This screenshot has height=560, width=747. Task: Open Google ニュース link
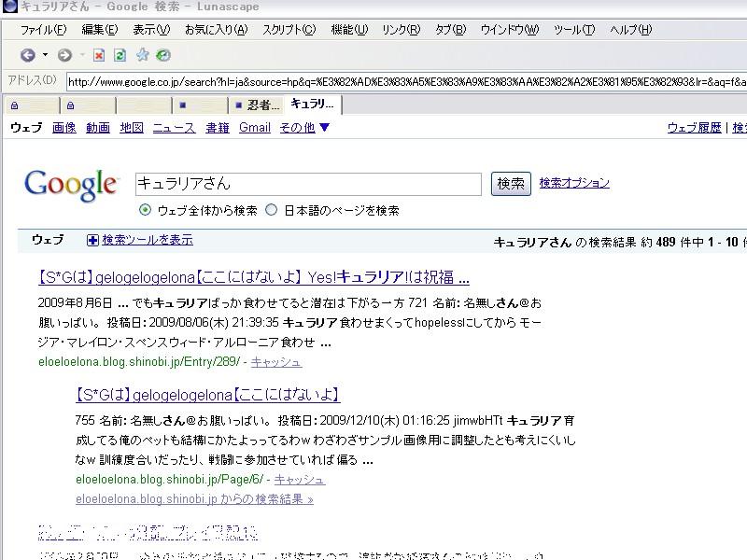[174, 128]
